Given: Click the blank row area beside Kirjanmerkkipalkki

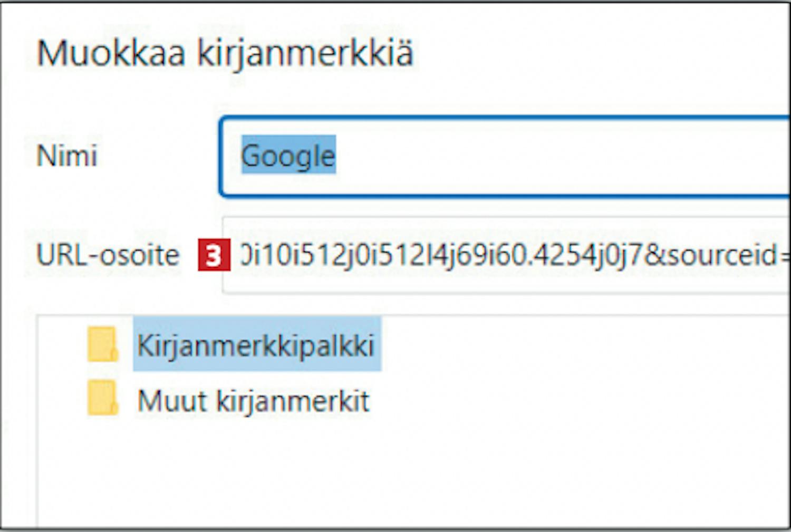Looking at the screenshot, I should pyautogui.click(x=584, y=344).
